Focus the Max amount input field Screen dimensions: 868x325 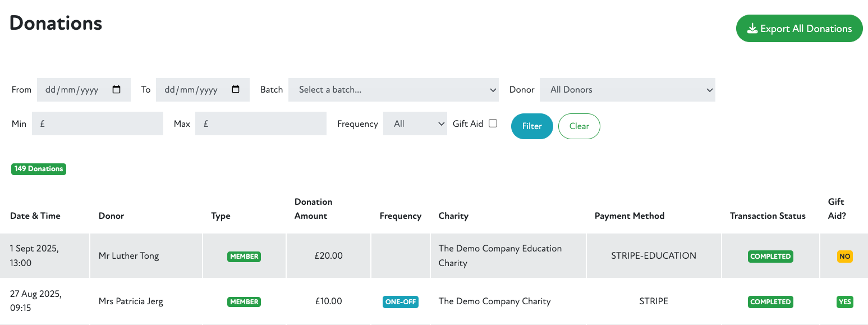click(x=261, y=124)
